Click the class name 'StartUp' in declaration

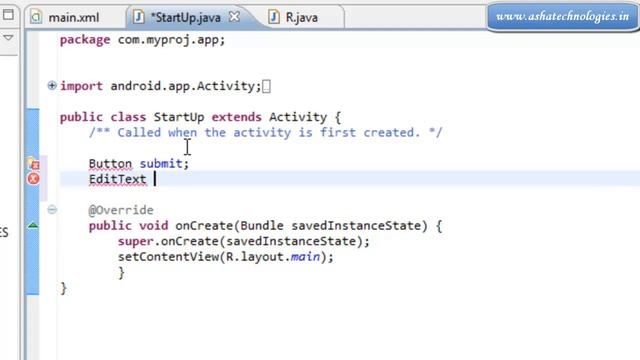[179, 117]
